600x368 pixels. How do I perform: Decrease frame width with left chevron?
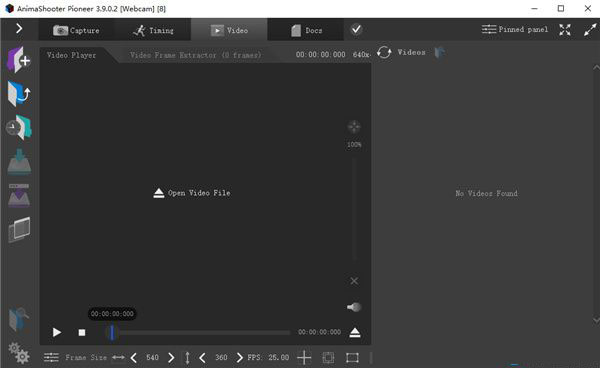134,358
